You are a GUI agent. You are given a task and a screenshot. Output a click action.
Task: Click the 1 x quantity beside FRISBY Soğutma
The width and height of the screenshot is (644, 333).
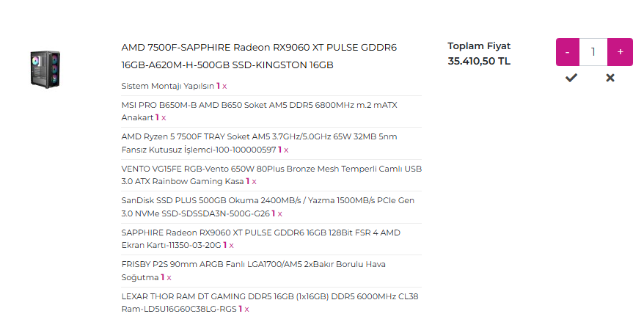[x=166, y=277]
